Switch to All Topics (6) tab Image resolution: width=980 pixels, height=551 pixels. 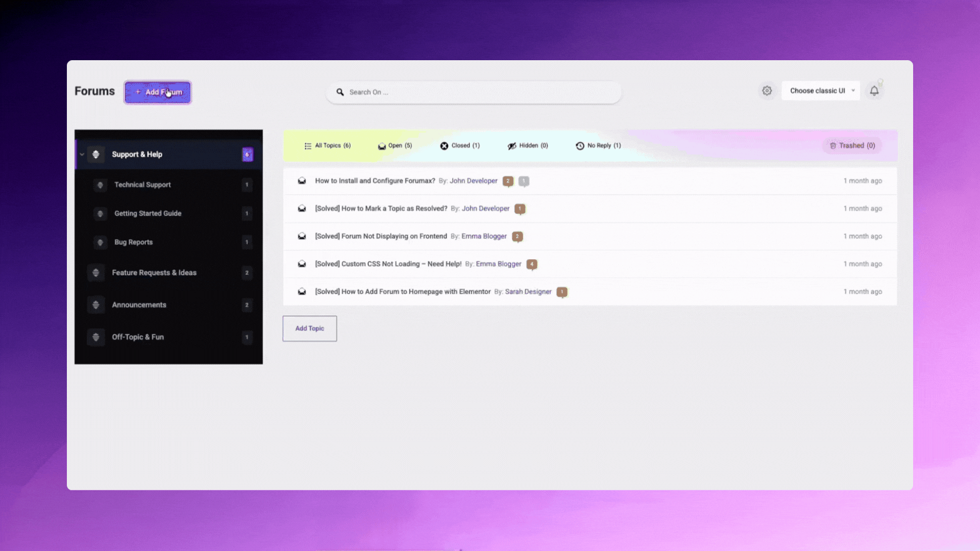click(328, 146)
